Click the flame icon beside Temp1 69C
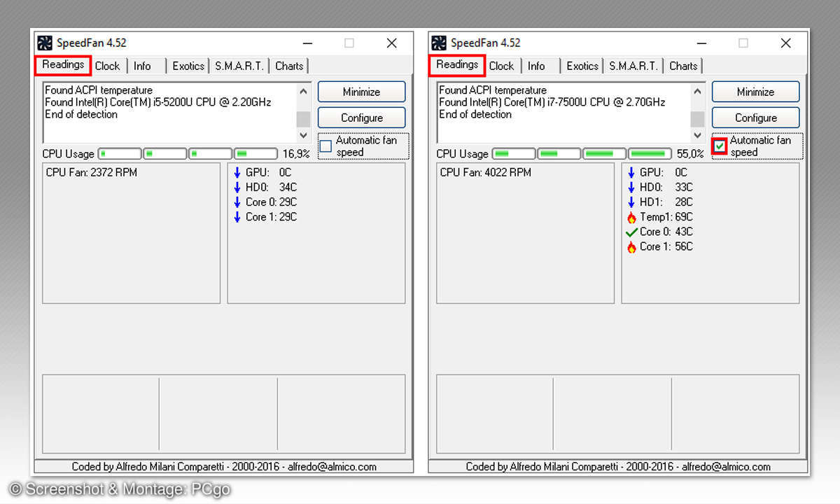 (631, 217)
